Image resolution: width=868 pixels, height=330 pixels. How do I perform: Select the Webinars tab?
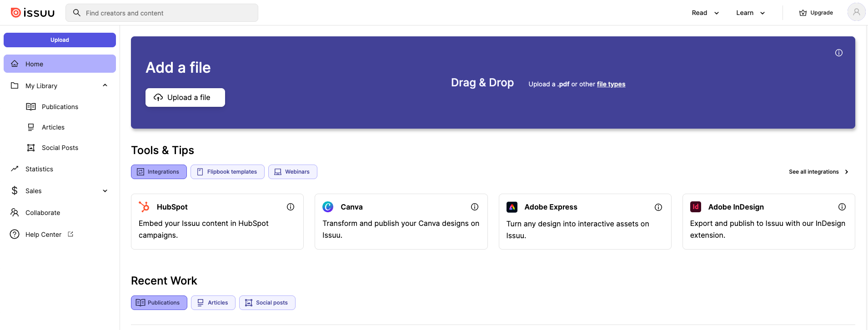pyautogui.click(x=293, y=172)
